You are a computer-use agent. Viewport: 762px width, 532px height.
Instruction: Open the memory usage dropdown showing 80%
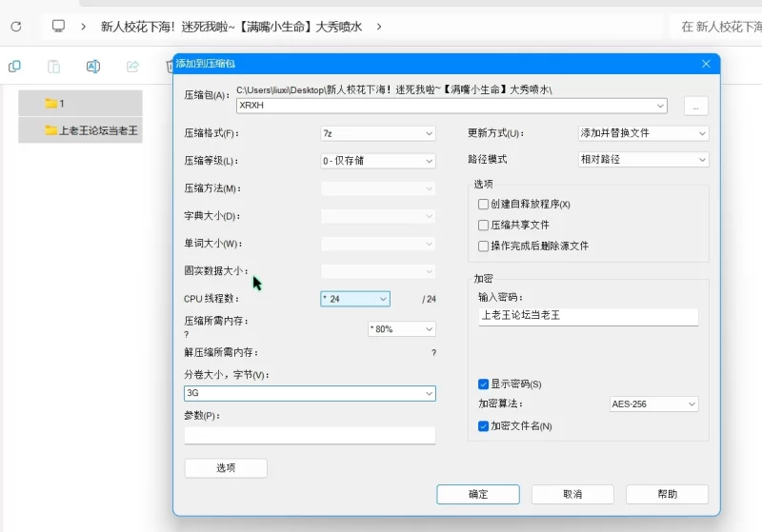401,329
